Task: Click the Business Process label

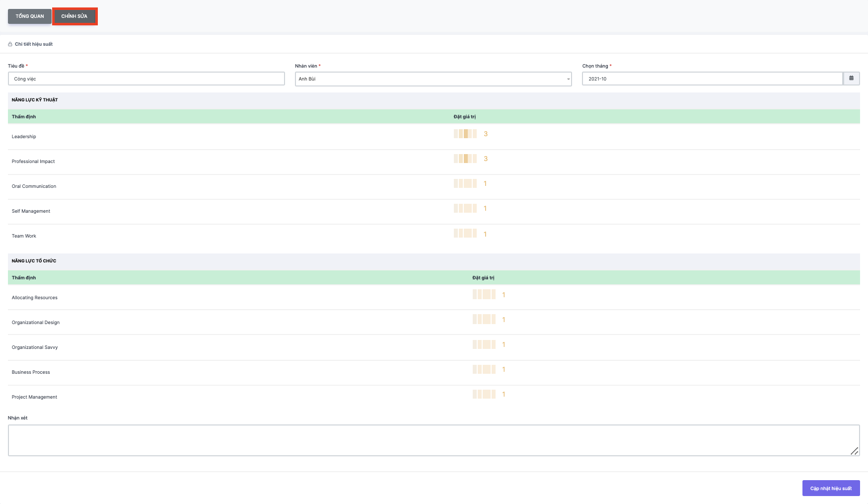Action: pos(31,372)
